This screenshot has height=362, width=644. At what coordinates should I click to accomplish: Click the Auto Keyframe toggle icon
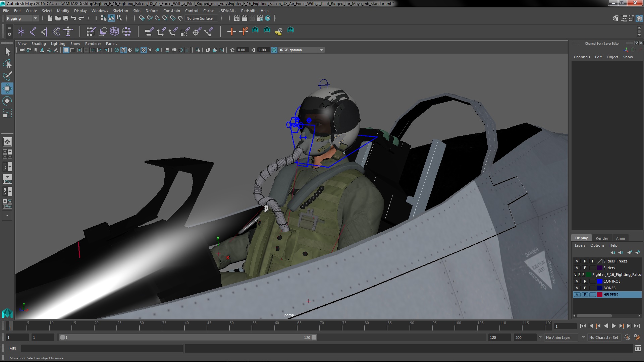click(x=627, y=338)
